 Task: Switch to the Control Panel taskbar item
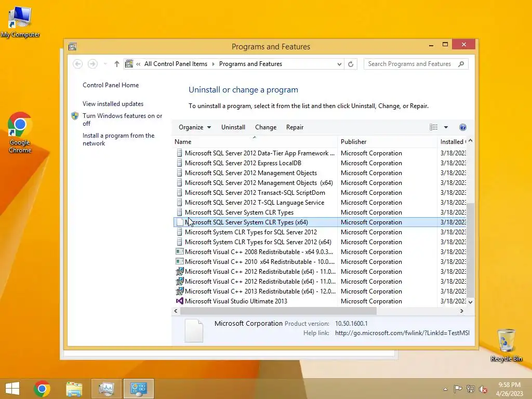tap(138, 389)
